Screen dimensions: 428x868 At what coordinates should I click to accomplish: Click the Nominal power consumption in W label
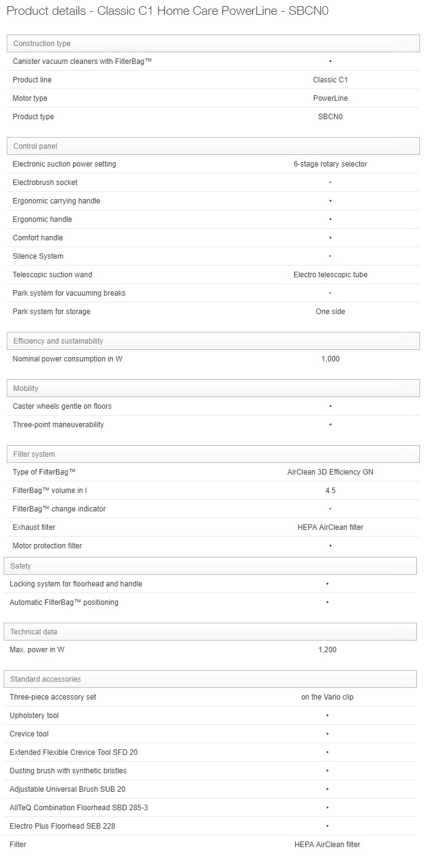coord(68,359)
